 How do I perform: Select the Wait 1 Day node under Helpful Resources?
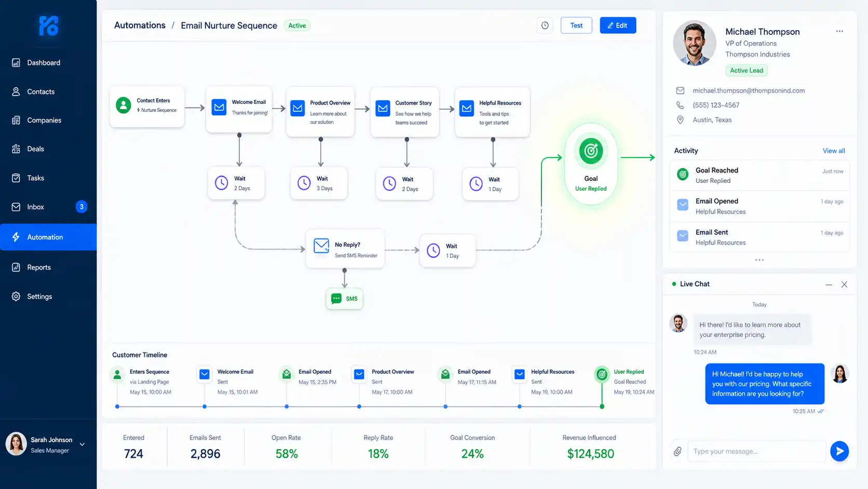point(490,184)
